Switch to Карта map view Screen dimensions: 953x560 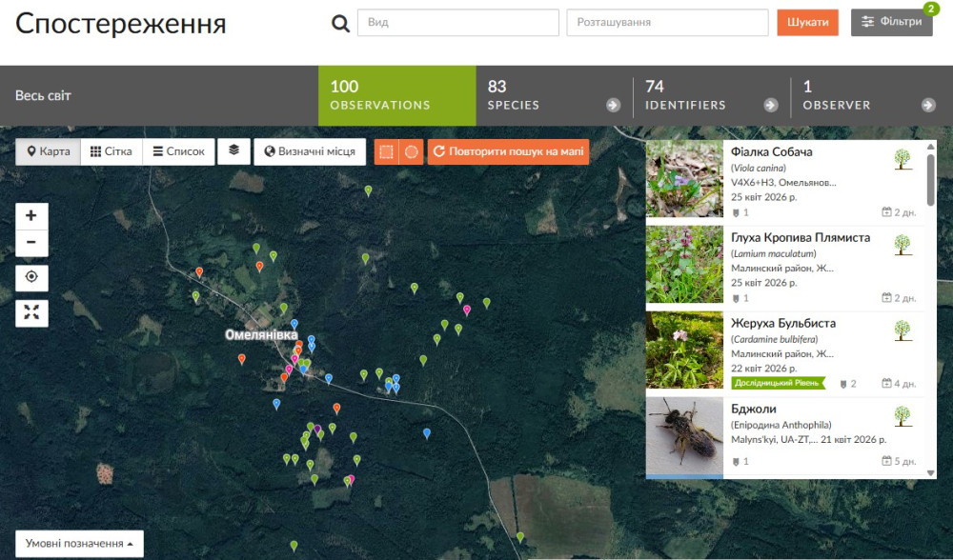pos(48,151)
